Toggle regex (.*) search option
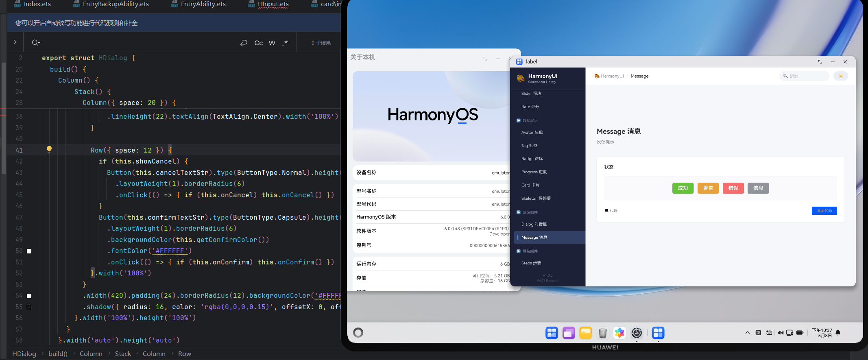The width and height of the screenshot is (868, 360). click(x=285, y=43)
